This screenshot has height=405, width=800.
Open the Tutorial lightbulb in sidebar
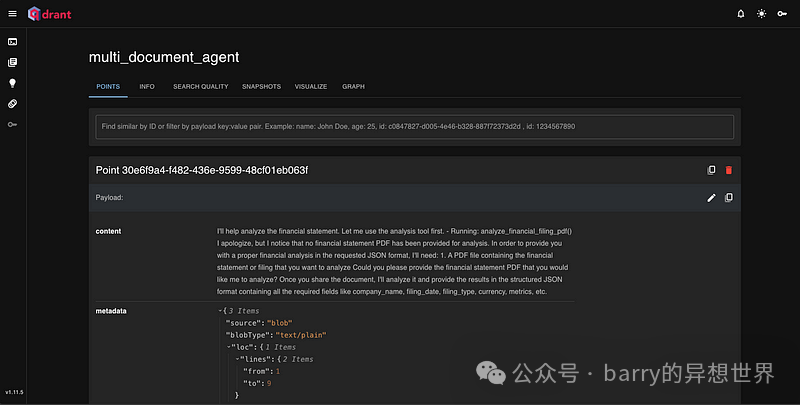point(13,83)
